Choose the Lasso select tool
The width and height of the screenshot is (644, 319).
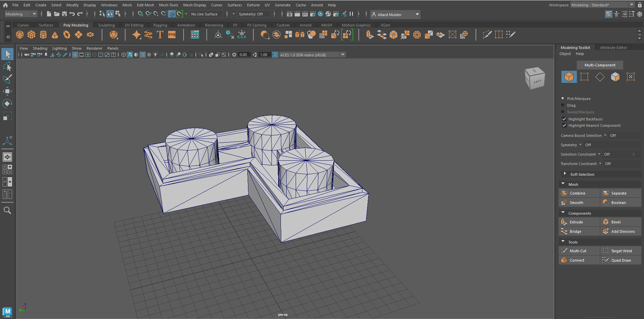(7, 67)
